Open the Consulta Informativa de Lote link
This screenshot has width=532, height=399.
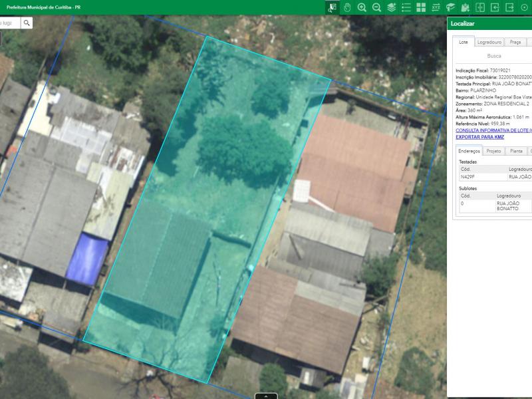coord(493,130)
